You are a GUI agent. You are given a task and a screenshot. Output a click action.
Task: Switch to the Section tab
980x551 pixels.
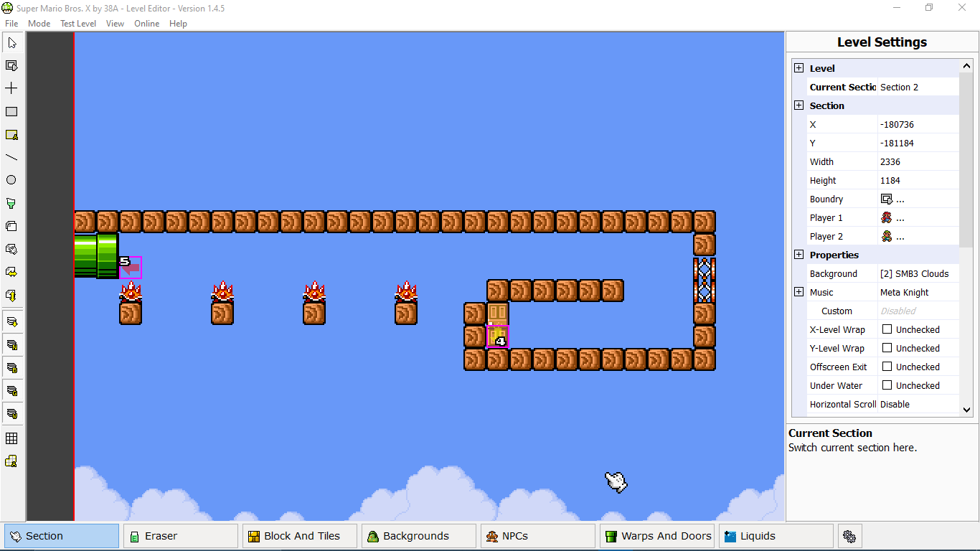(x=62, y=536)
